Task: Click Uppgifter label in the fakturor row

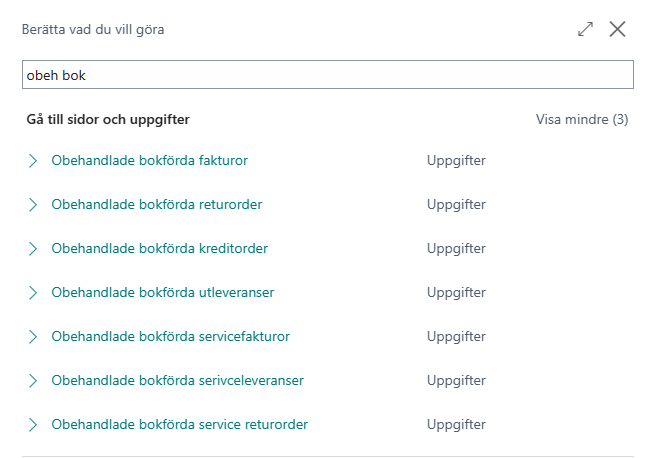Action: pos(456,161)
